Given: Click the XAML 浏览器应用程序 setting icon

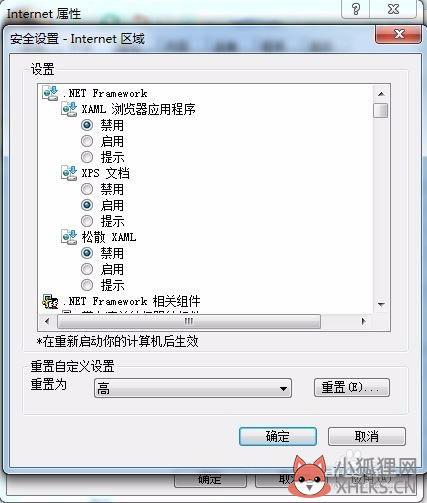Looking at the screenshot, I should (69, 109).
